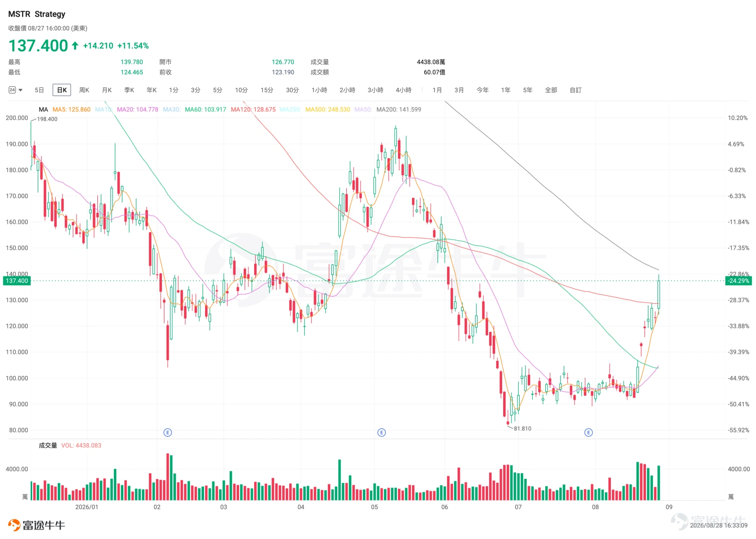Click the May earnings E marker
The height and width of the screenshot is (539, 756).
coord(382,432)
